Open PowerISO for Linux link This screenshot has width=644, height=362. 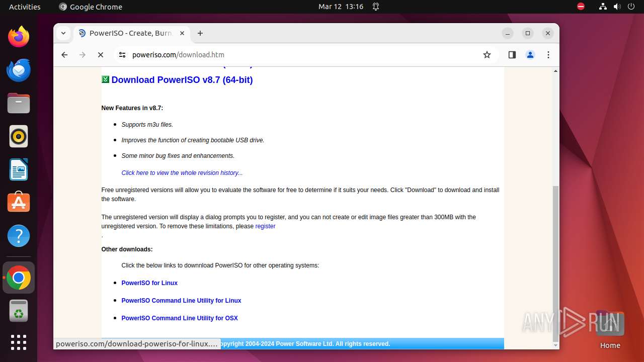tap(149, 283)
